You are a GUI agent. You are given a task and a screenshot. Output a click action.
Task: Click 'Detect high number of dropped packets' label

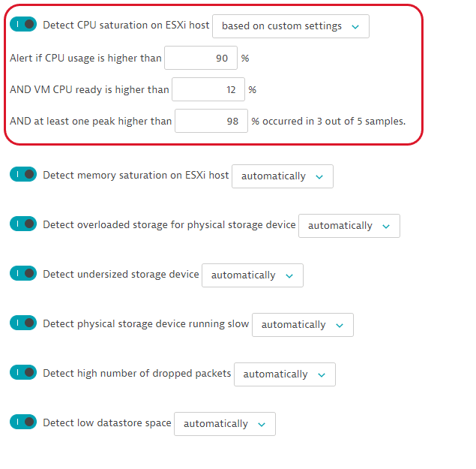tap(137, 374)
